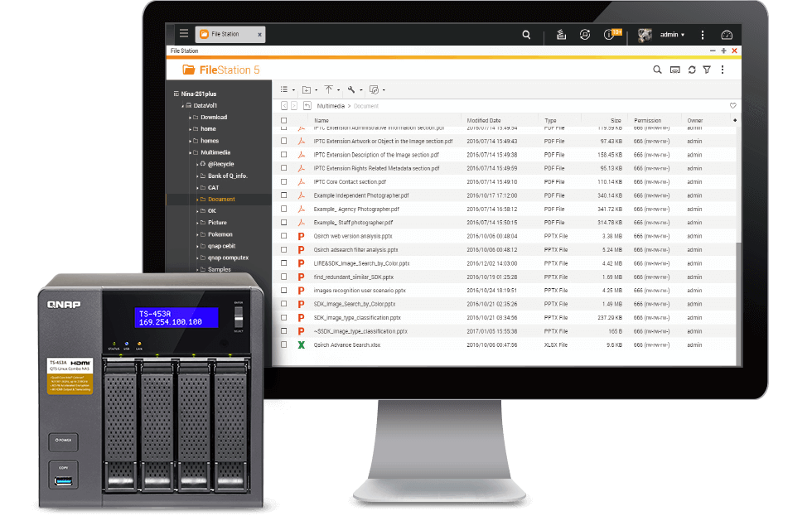Open the filter icon near search
Image resolution: width=812 pixels, height=530 pixels.
(707, 70)
